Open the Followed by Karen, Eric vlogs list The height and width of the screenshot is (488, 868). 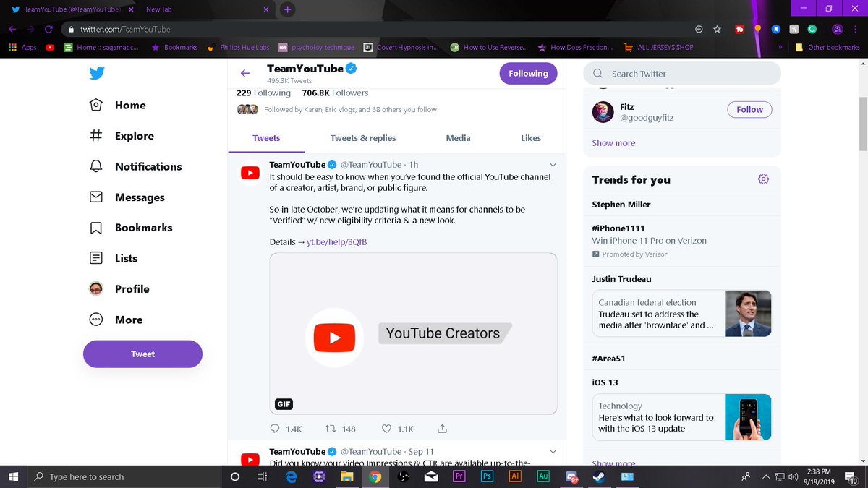coord(337,109)
